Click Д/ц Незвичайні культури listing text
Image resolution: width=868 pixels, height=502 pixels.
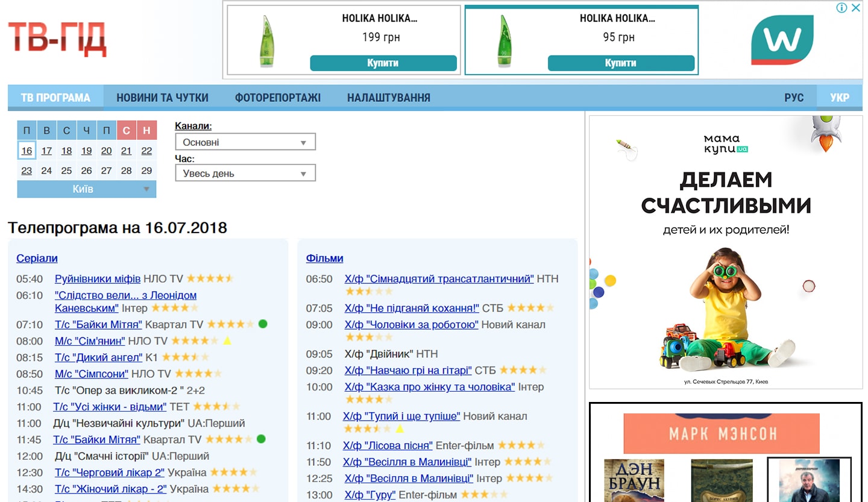tap(119, 423)
